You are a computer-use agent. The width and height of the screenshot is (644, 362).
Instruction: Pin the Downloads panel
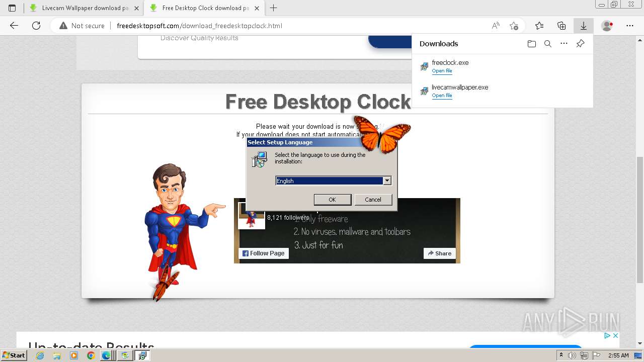(580, 44)
